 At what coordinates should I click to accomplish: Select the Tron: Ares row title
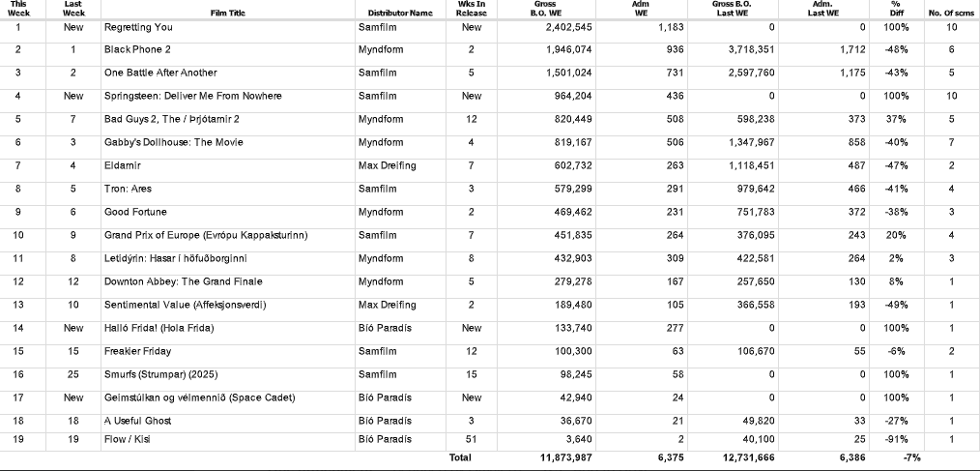[128, 189]
